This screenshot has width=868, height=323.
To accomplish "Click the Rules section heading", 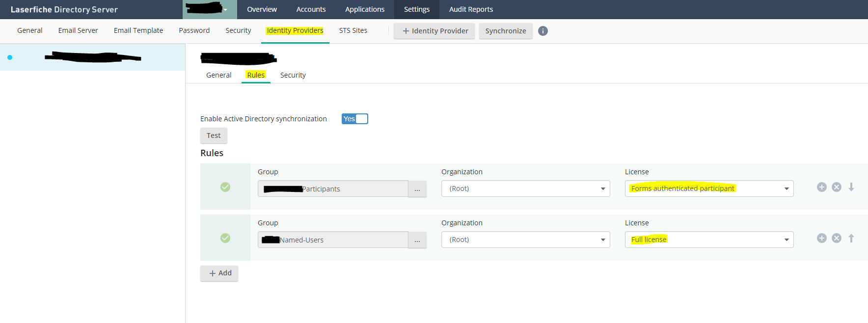I will coord(212,153).
